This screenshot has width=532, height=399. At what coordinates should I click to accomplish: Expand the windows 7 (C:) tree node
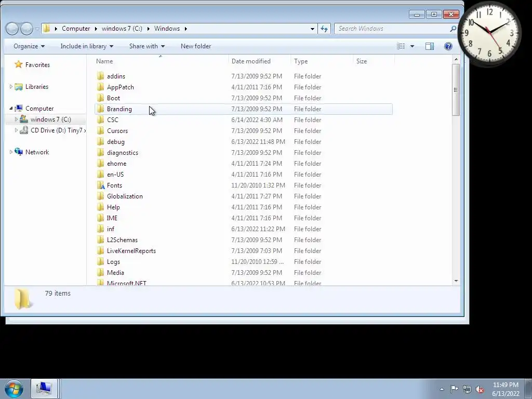point(16,119)
